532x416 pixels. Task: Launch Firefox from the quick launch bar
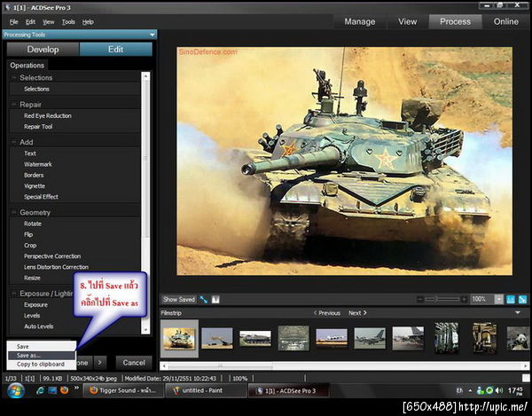(x=64, y=390)
